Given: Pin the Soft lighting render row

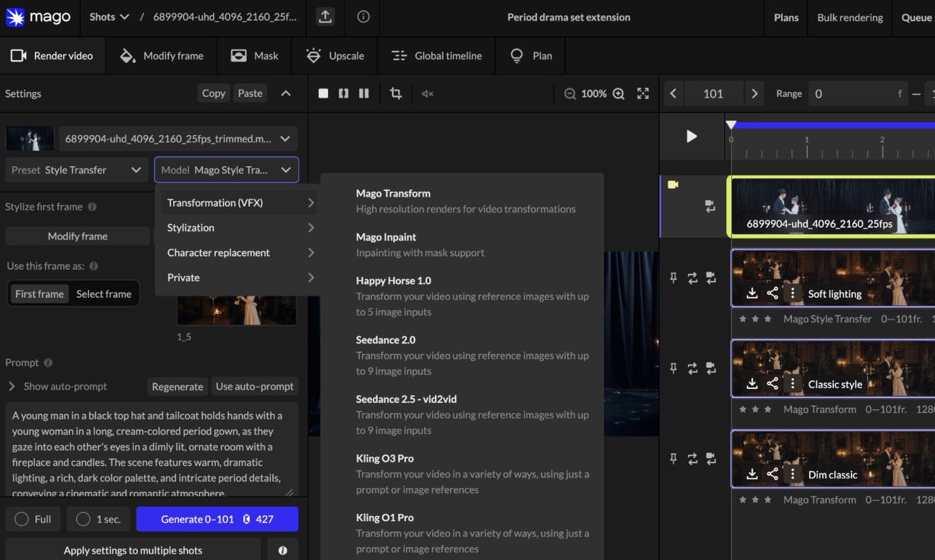Looking at the screenshot, I should (673, 278).
